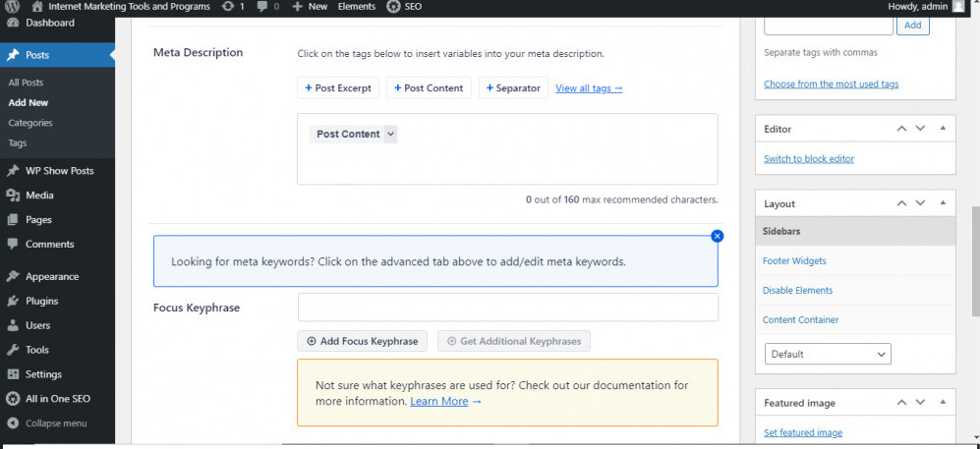Image resolution: width=980 pixels, height=449 pixels.
Task: Click the WP Show Posts pin icon
Action: click(13, 171)
